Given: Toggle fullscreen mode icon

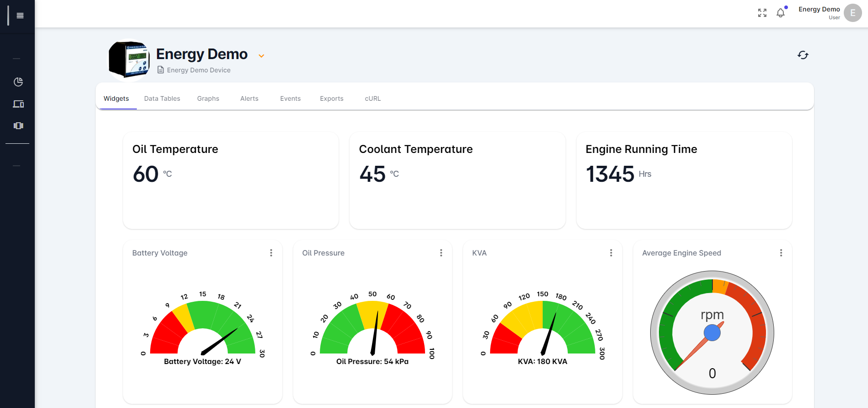Looking at the screenshot, I should point(762,13).
